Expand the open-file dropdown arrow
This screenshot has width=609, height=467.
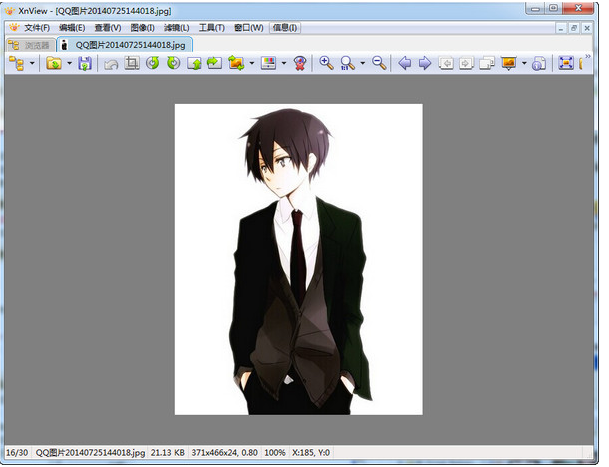[x=69, y=63]
